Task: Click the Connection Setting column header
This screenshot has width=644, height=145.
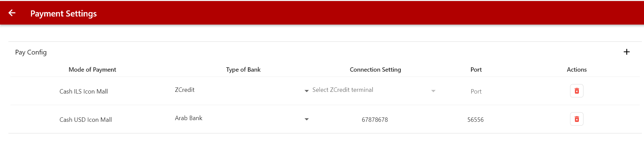Action: tap(375, 70)
